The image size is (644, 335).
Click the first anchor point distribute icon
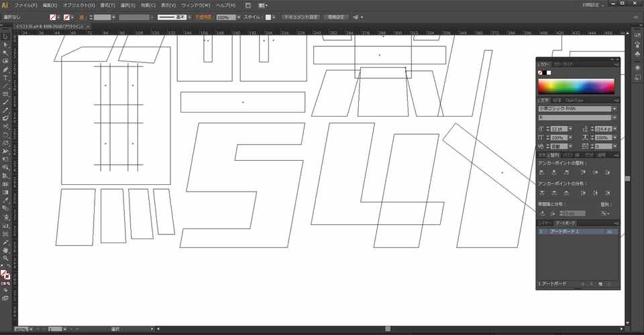coord(542,193)
